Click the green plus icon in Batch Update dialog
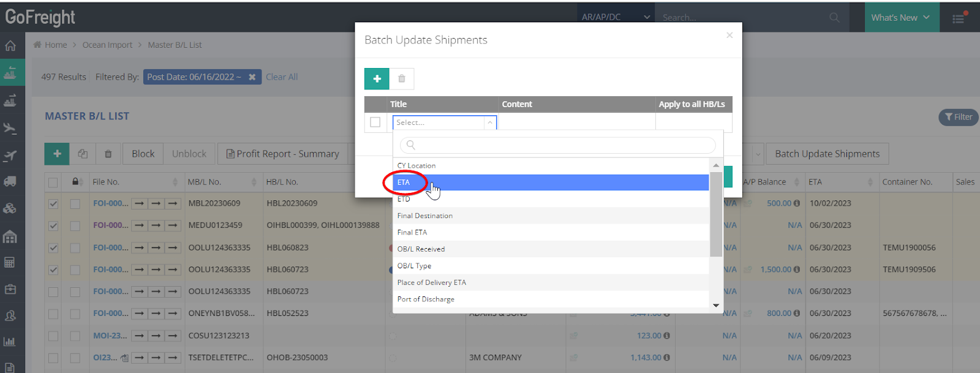The image size is (980, 373). coord(377,79)
